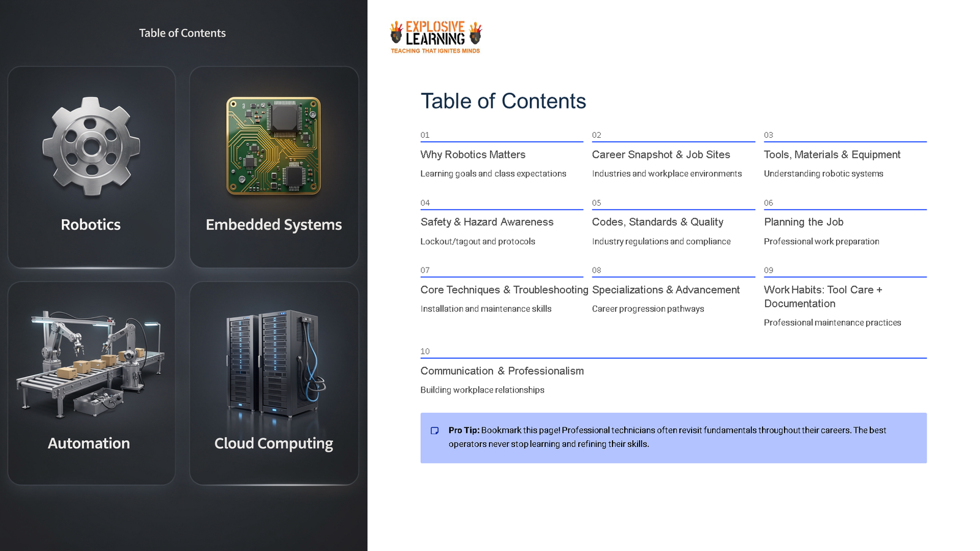Screen dimensions: 980x551
Task: Open Tools, Materials & Equipment section
Action: tap(832, 155)
